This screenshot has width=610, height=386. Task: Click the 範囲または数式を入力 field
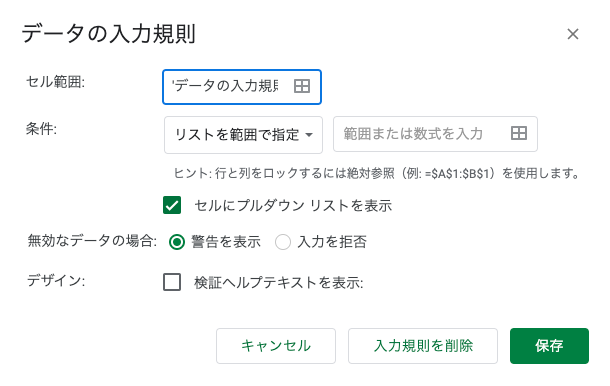[x=435, y=134]
